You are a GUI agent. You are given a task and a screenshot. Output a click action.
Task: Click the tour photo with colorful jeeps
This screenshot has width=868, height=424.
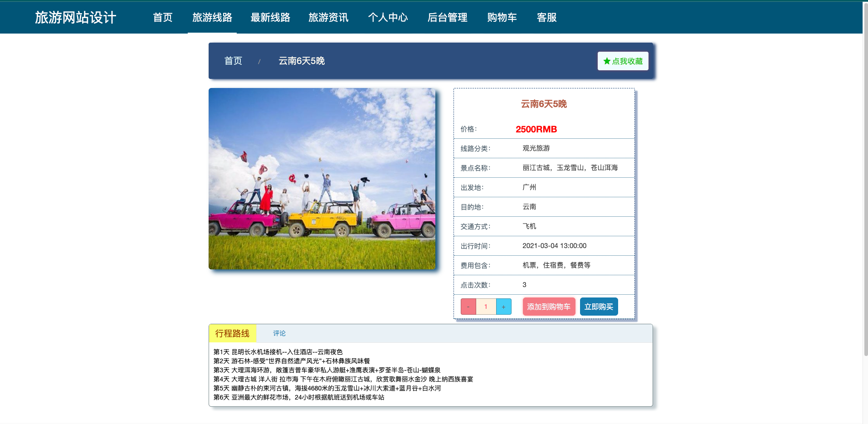322,179
